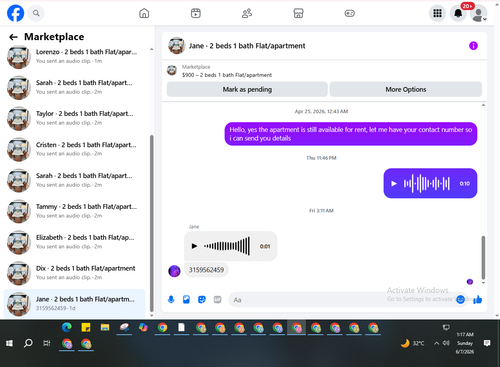Play Jane's 0:01 audio clip
The image size is (500, 367).
click(194, 246)
